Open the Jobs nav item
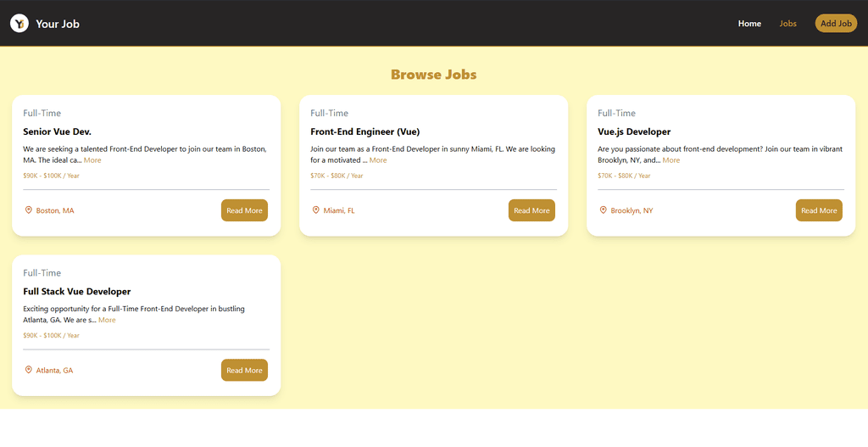Image resolution: width=868 pixels, height=447 pixels. pos(787,23)
